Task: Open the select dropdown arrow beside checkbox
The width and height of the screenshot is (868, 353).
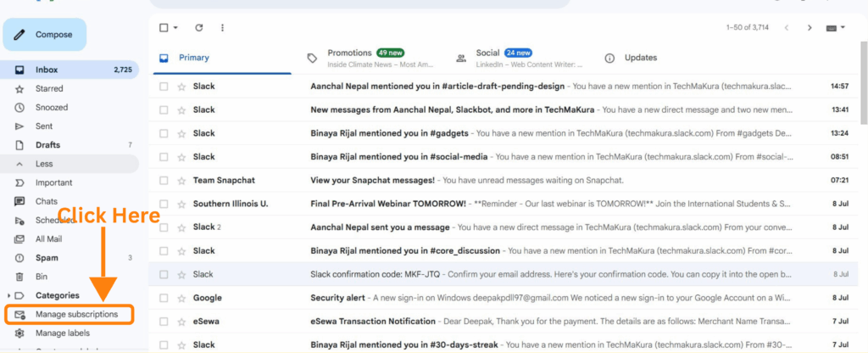Action: pos(175,28)
